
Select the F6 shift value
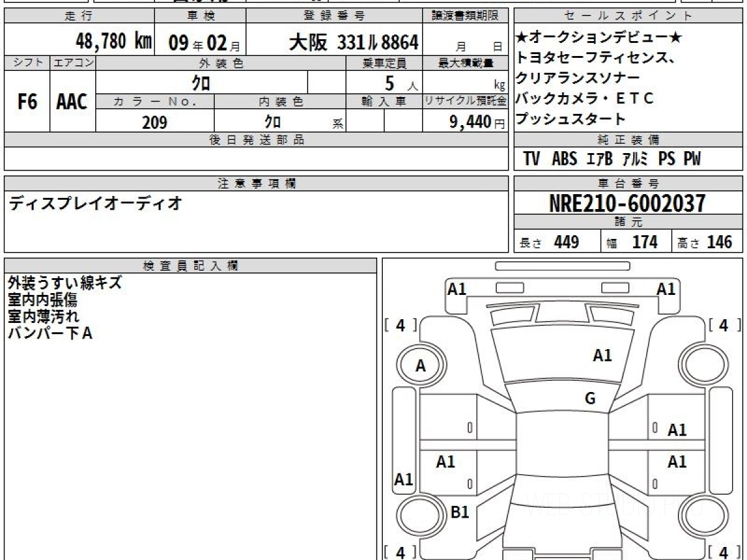click(x=27, y=102)
